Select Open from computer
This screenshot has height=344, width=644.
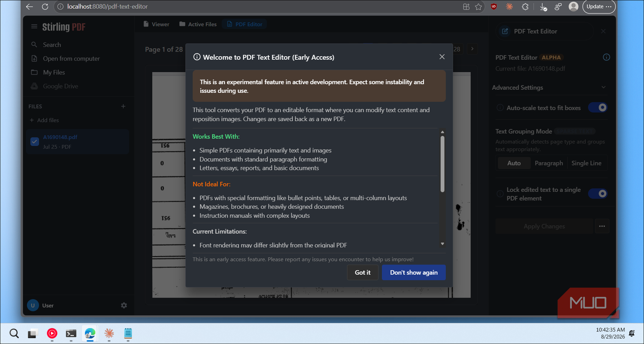(71, 59)
